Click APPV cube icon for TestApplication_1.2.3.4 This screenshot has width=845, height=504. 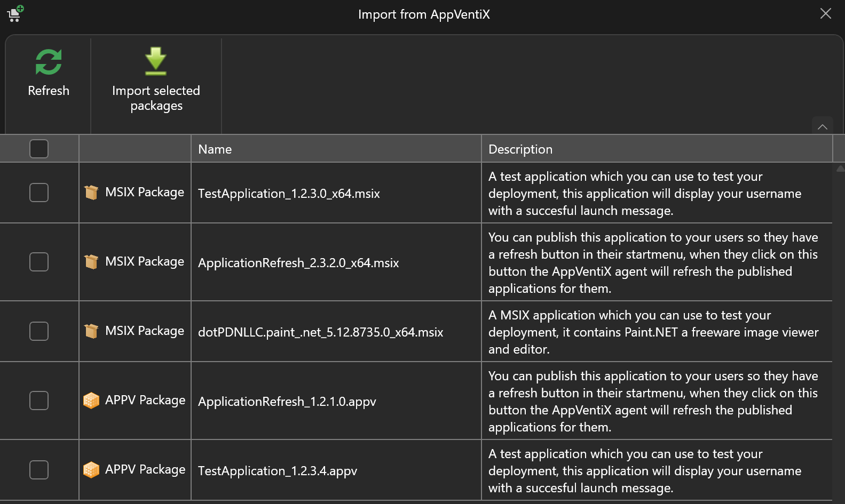click(x=91, y=470)
